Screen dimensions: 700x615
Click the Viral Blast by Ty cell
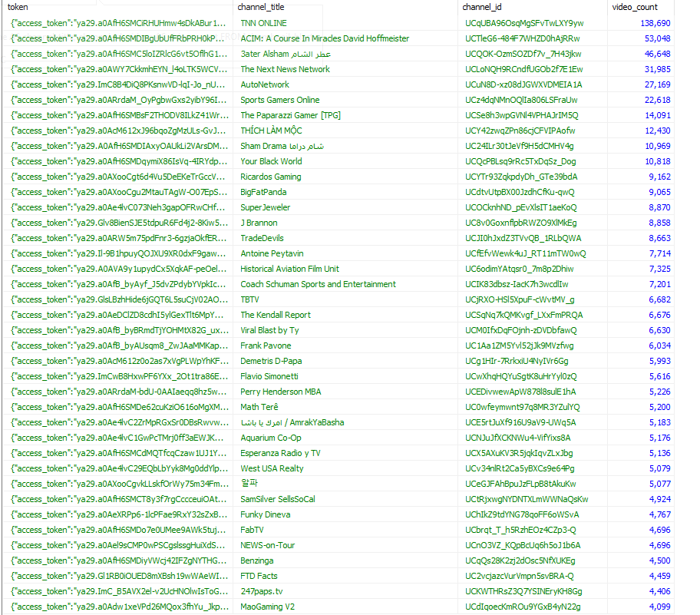pyautogui.click(x=269, y=330)
